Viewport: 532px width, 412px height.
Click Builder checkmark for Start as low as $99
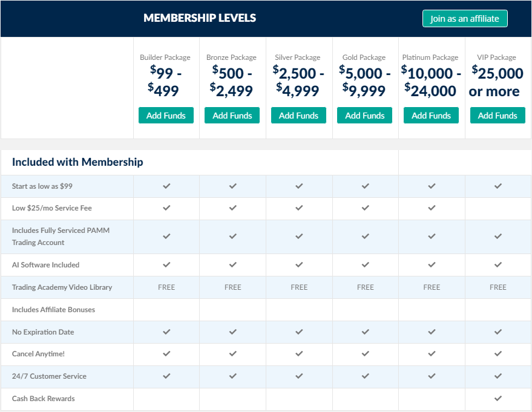click(166, 186)
